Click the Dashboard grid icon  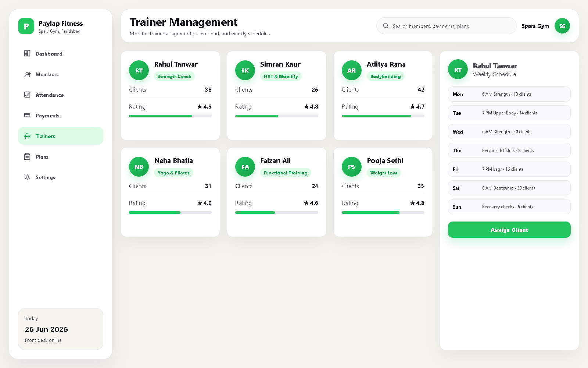coord(27,53)
